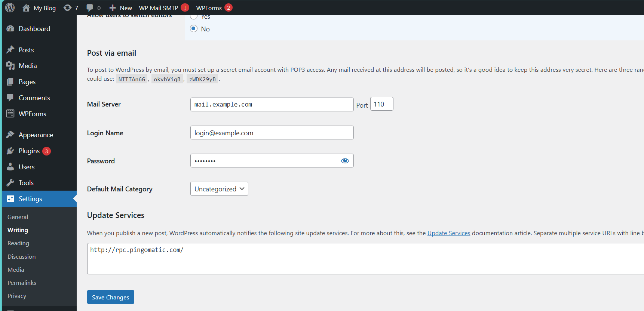Viewport: 644px width, 311px height.
Task: Click the okvbViqR random string
Action: 167,79
